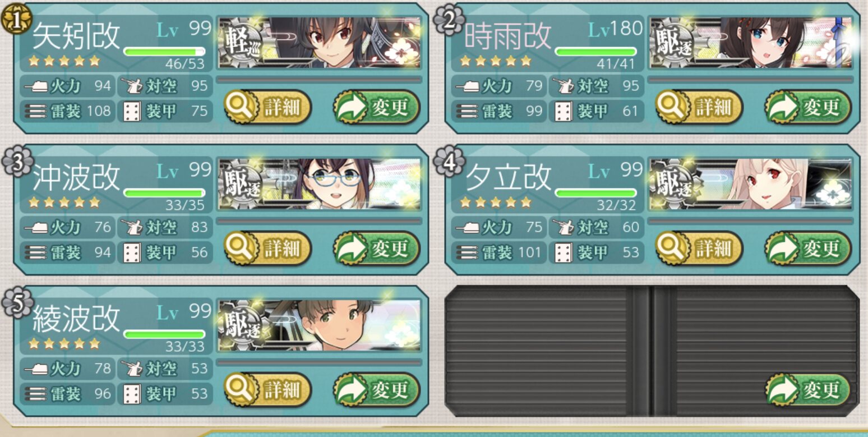Select the 夕立改 character banner
Image resolution: width=868 pixels, height=437 pixels.
(x=750, y=184)
